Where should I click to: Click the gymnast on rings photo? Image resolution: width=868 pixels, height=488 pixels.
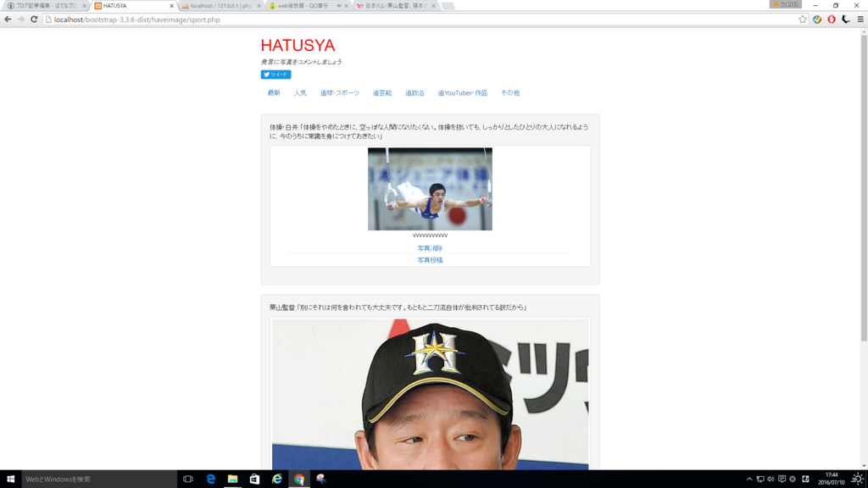click(x=430, y=189)
